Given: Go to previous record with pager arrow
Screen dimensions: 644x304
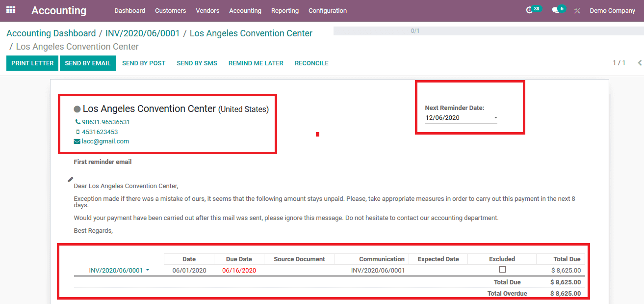Looking at the screenshot, I should click(639, 63).
